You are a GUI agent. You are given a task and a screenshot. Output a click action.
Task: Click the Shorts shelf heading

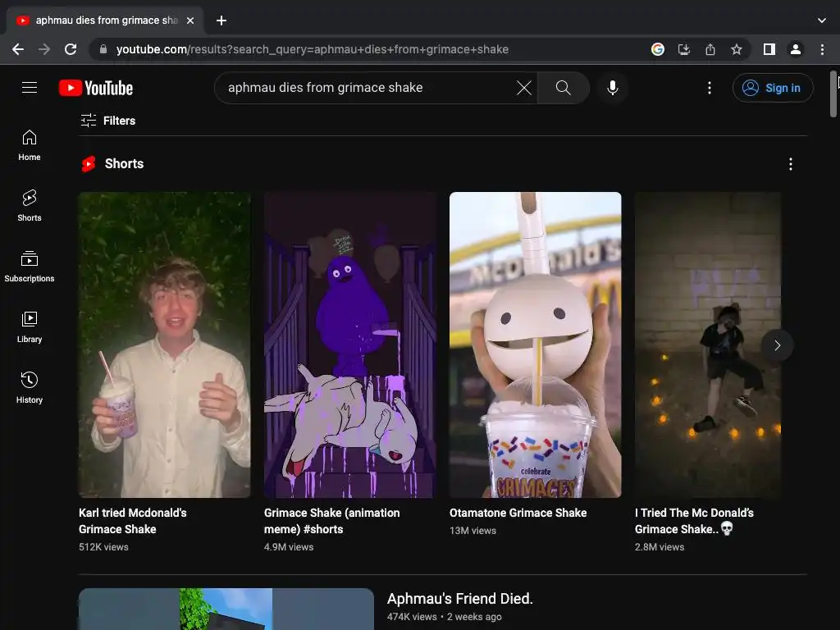coord(124,163)
